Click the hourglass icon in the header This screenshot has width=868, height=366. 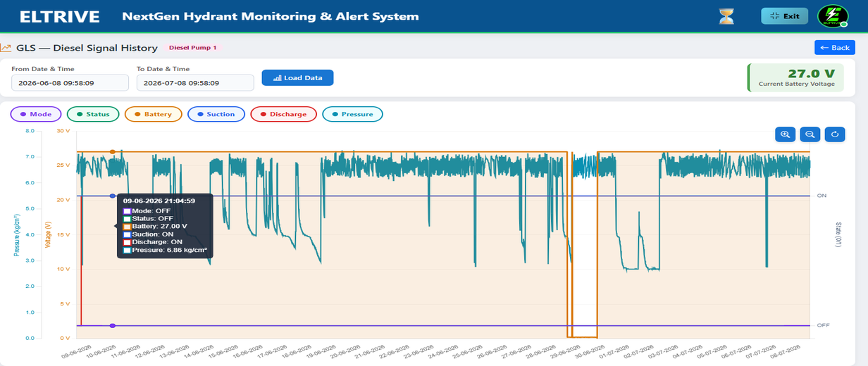click(726, 15)
